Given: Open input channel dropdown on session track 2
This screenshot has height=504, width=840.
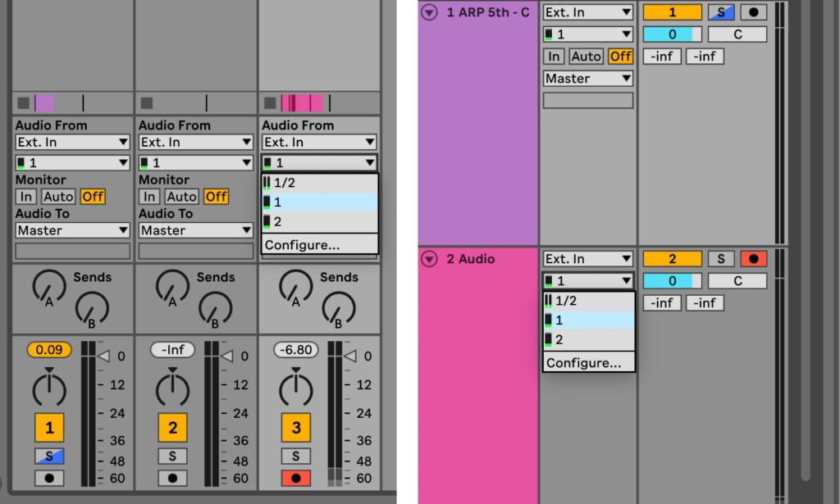Looking at the screenshot, I should click(195, 162).
